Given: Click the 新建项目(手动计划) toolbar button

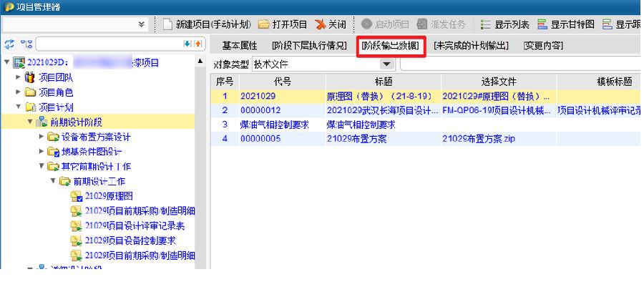Looking at the screenshot, I should pos(207,24).
